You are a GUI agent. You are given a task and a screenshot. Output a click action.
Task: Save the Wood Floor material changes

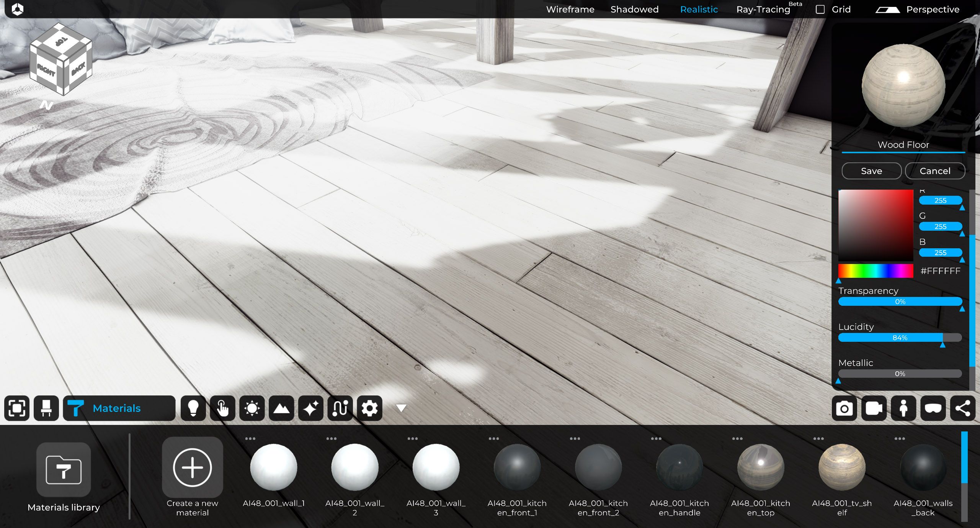click(871, 171)
